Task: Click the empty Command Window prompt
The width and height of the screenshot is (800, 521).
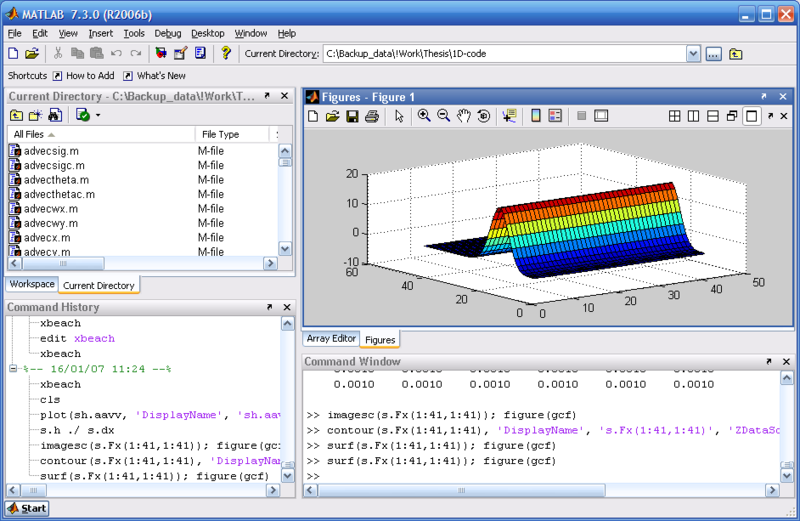Action: [x=542, y=476]
